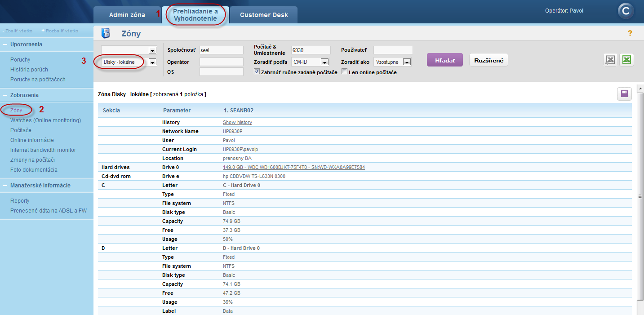644x315 pixels.
Task: Open Počítače in the sidebar
Action: (x=21, y=130)
